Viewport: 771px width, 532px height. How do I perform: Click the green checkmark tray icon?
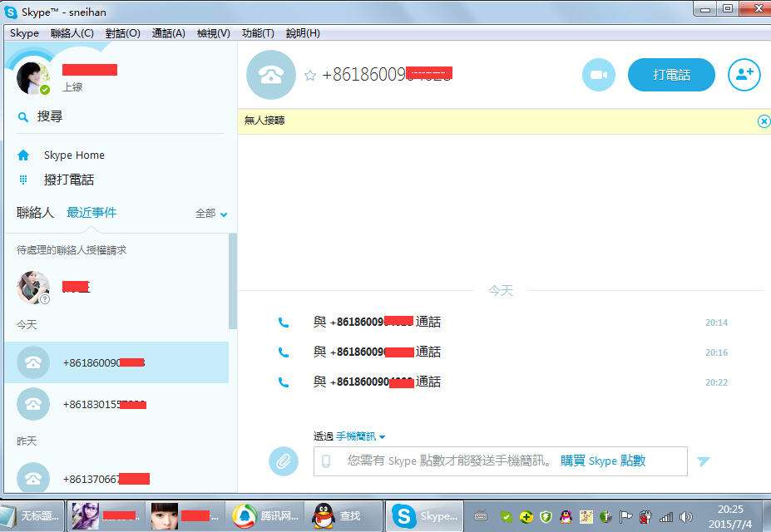[506, 517]
